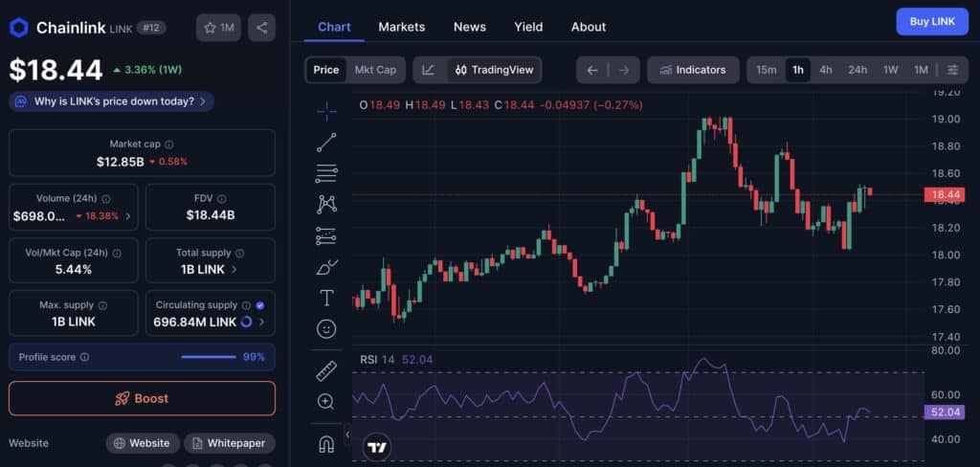Set chart interval to 15m

coord(767,70)
